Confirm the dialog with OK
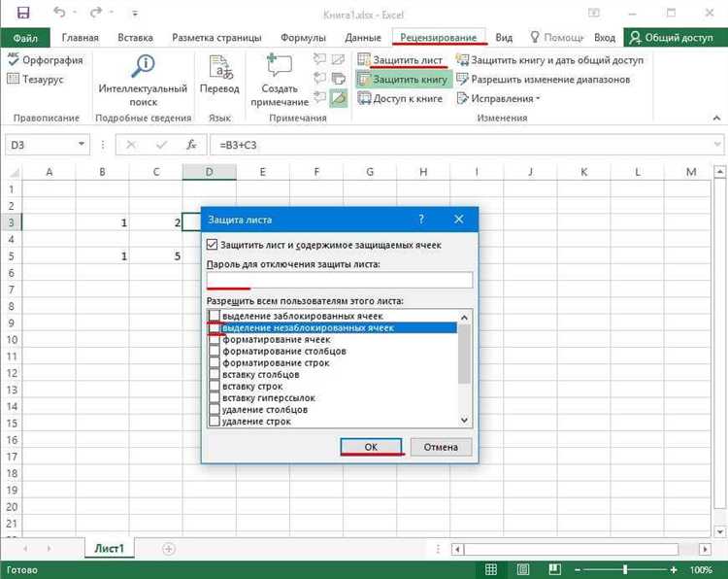This screenshot has height=579, width=728. click(x=371, y=447)
